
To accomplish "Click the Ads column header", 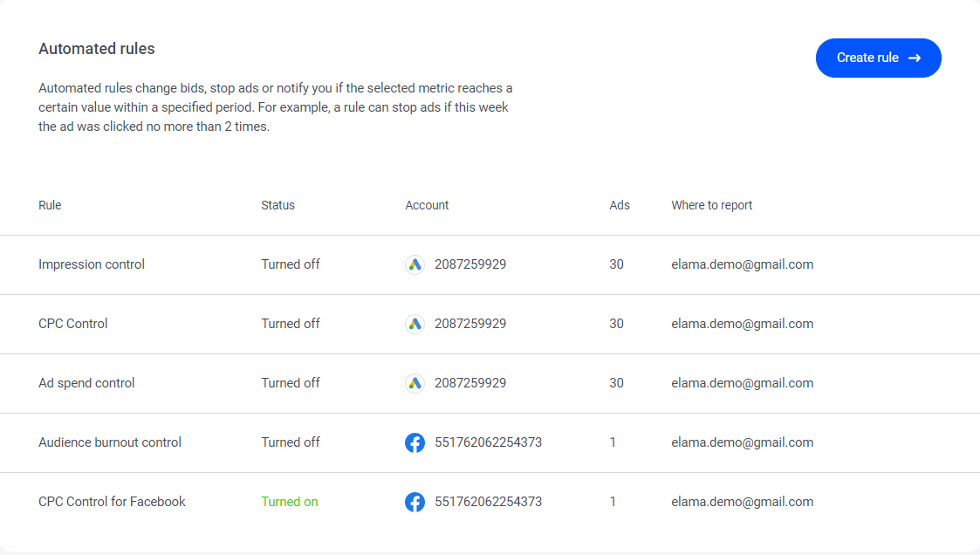I will pos(620,205).
